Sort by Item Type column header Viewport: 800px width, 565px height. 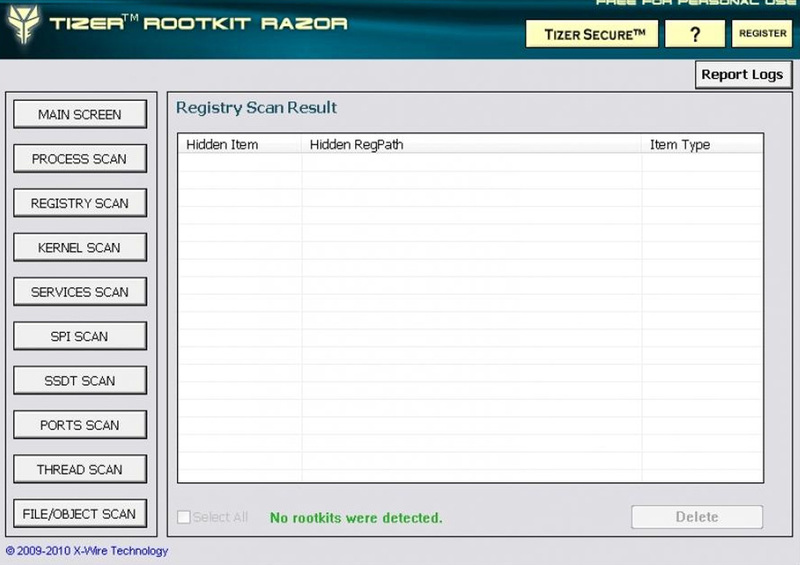[x=702, y=144]
